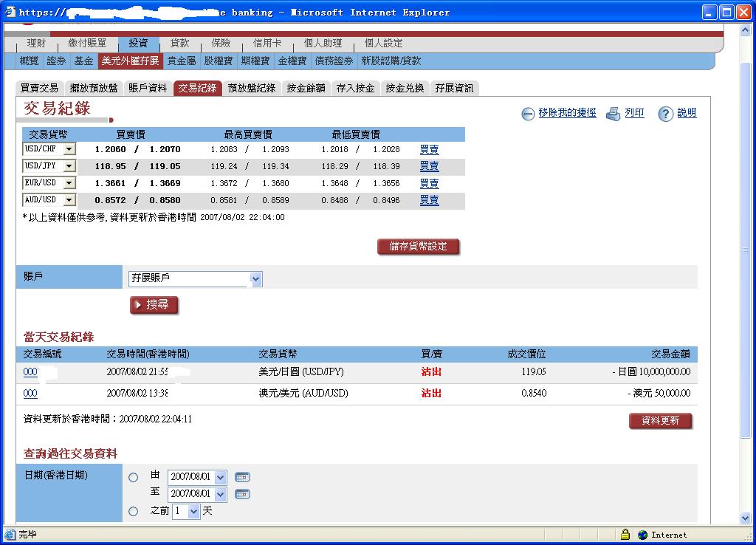756x545 pixels.
Task: Expand the 孖展賬戶 account dropdown
Action: (256, 278)
